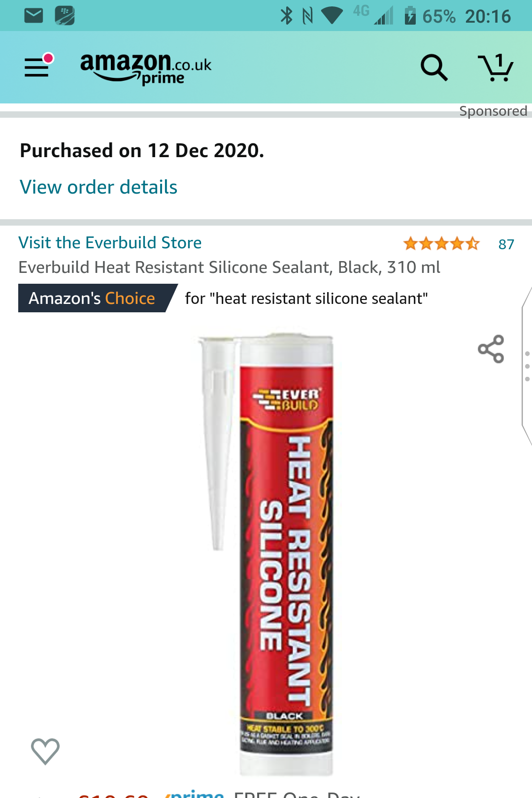
Task: Open the shopping cart with 1 item
Action: 496,67
